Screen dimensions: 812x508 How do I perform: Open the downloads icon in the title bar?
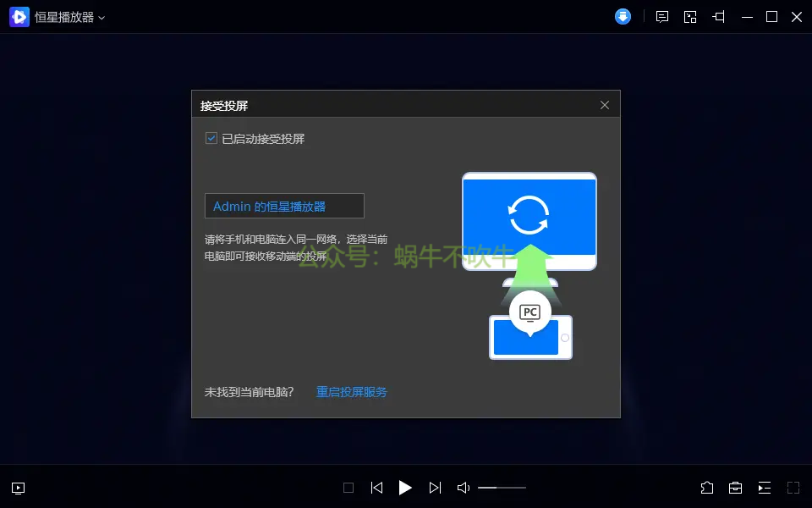click(623, 16)
